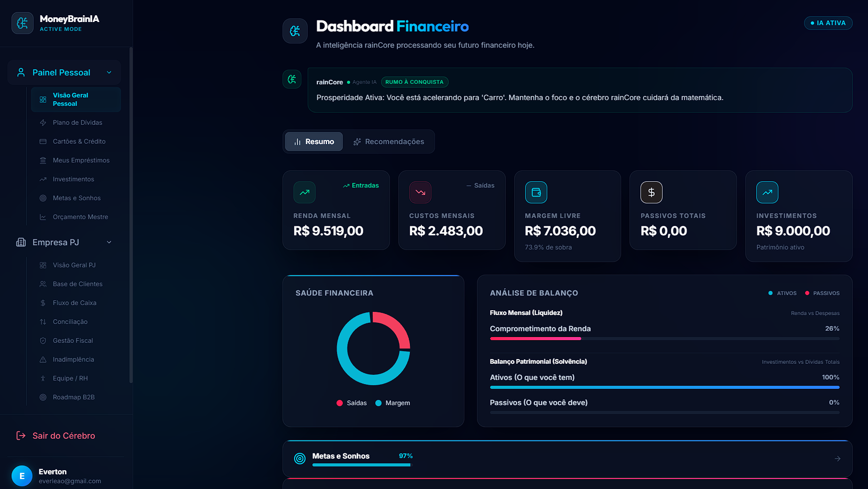Image resolution: width=868 pixels, height=489 pixels.
Task: Open Cartões & Crédito card icon
Action: [x=42, y=141]
